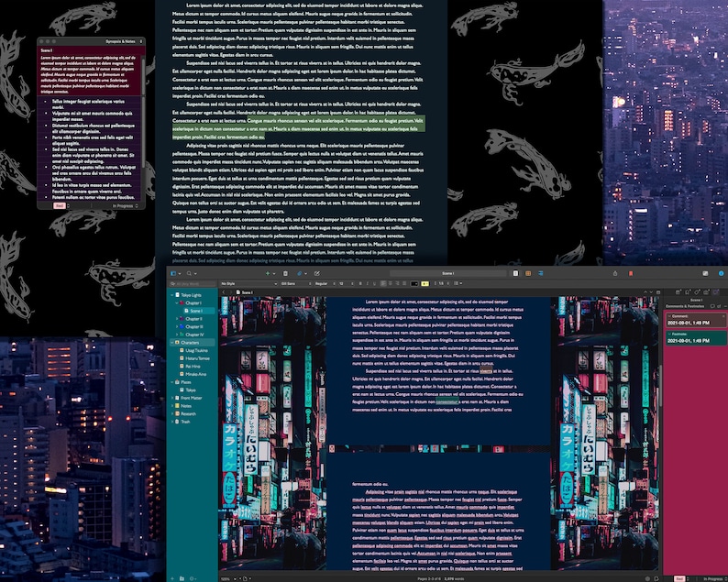Screen dimensions: 728x582
Task: Open the Notes tab icon in inspector
Action: (678, 292)
